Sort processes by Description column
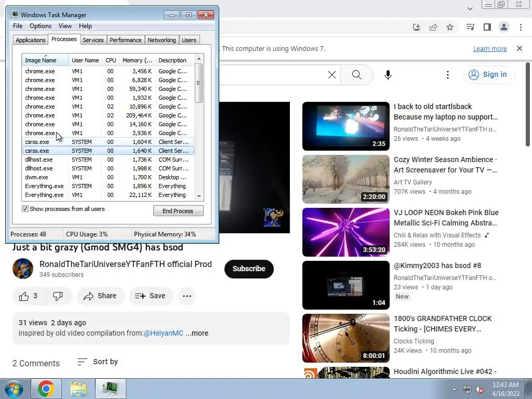Screen dimensions: 532x399 click(175, 60)
